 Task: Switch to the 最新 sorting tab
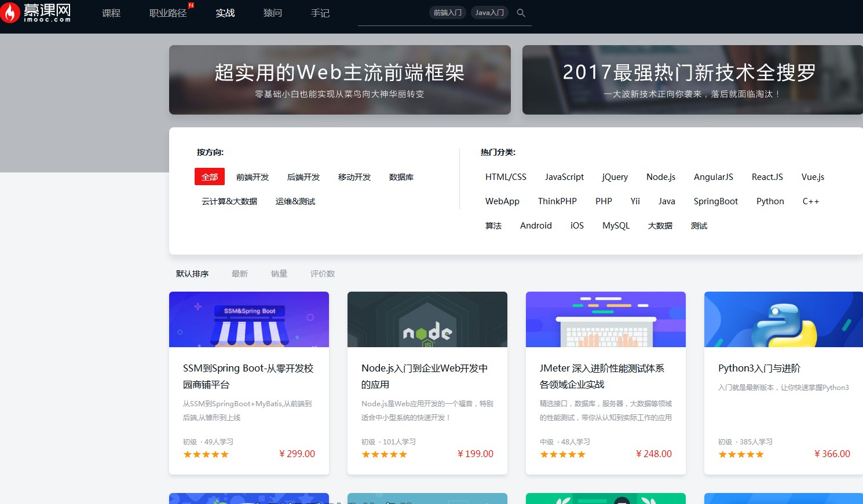click(x=240, y=273)
